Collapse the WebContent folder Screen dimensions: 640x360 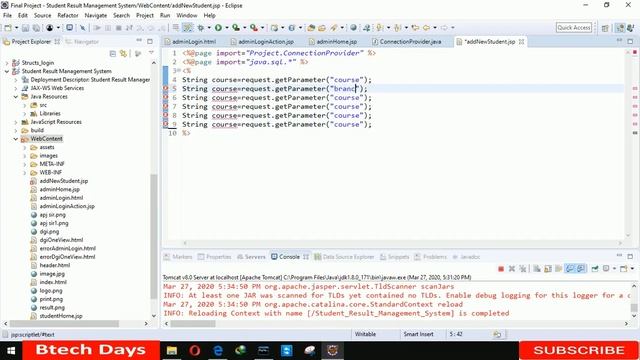(16, 139)
